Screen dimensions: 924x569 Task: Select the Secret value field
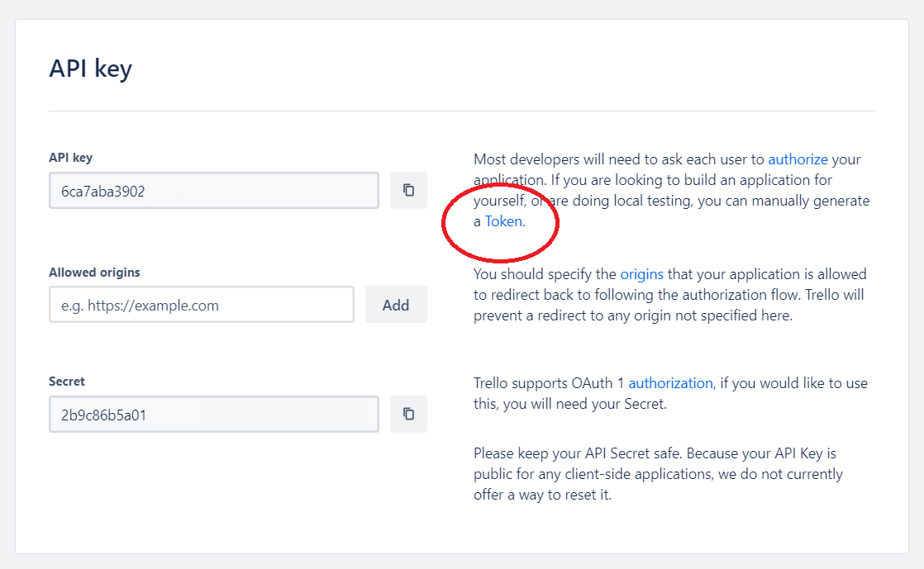[x=213, y=415]
